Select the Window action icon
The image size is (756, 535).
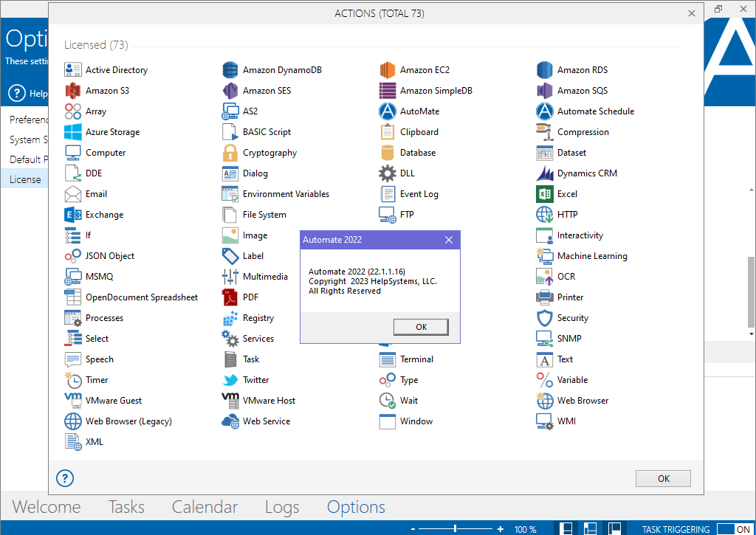pos(387,421)
